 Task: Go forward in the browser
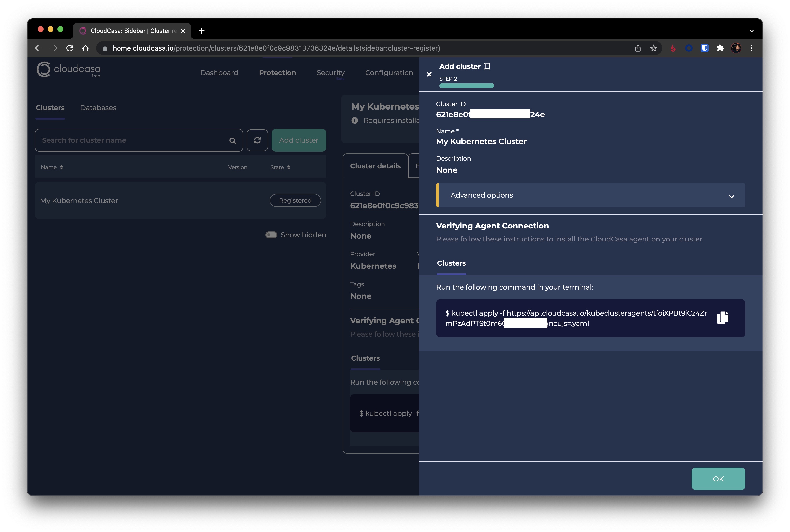(x=54, y=48)
